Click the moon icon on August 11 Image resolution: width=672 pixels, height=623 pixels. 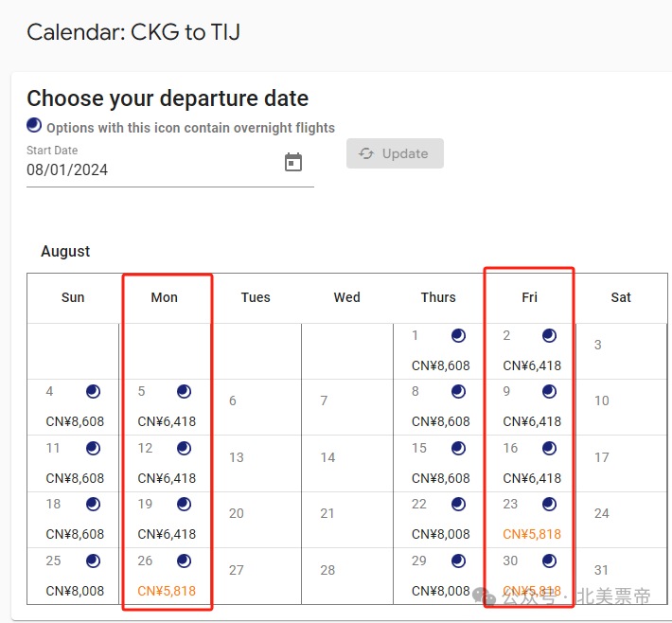point(93,448)
